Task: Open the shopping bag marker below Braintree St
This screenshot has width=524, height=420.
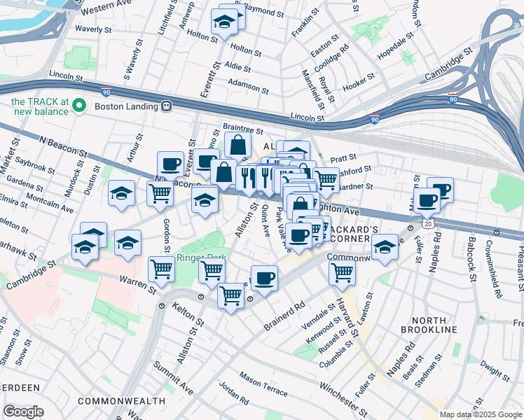Action: [237, 147]
